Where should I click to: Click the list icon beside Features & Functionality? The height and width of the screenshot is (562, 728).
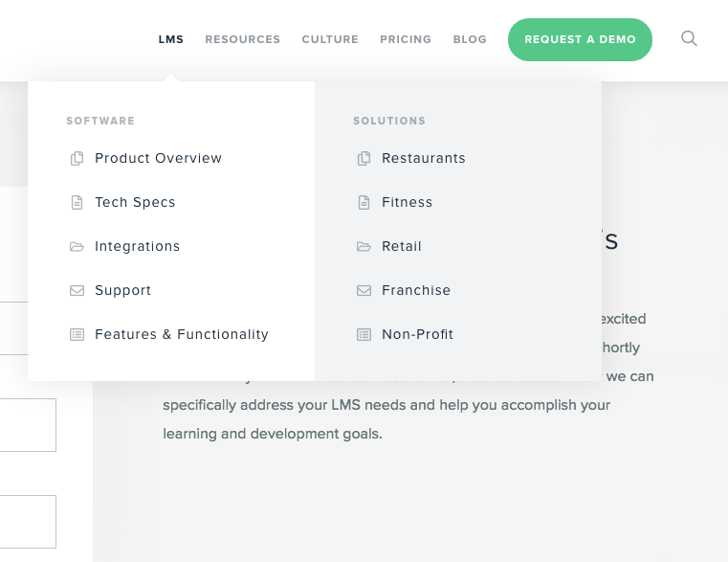point(77,335)
